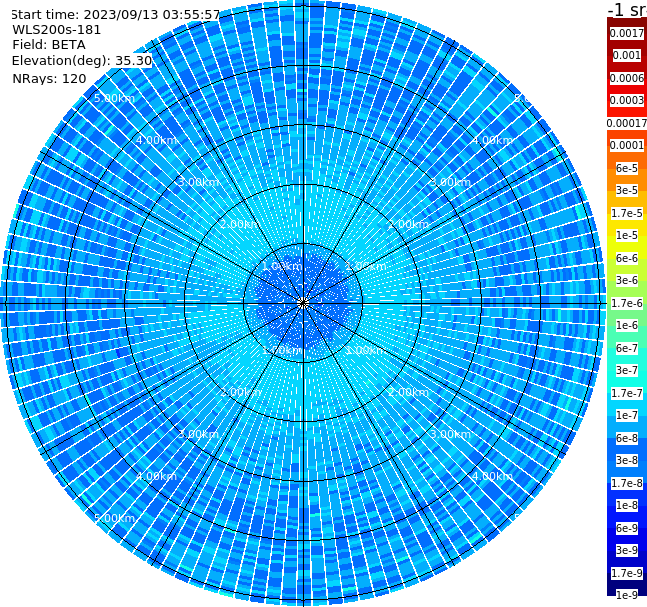Image resolution: width=647 pixels, height=607 pixels.
Task: Click the 1.7e-6 colorbar value
Action: coord(627,303)
